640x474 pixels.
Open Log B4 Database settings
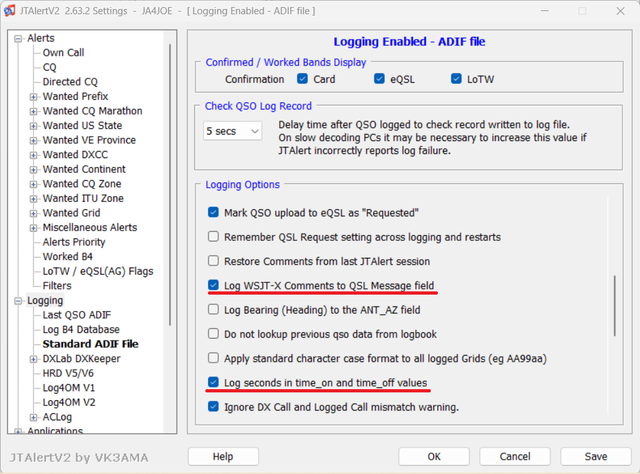coord(81,329)
